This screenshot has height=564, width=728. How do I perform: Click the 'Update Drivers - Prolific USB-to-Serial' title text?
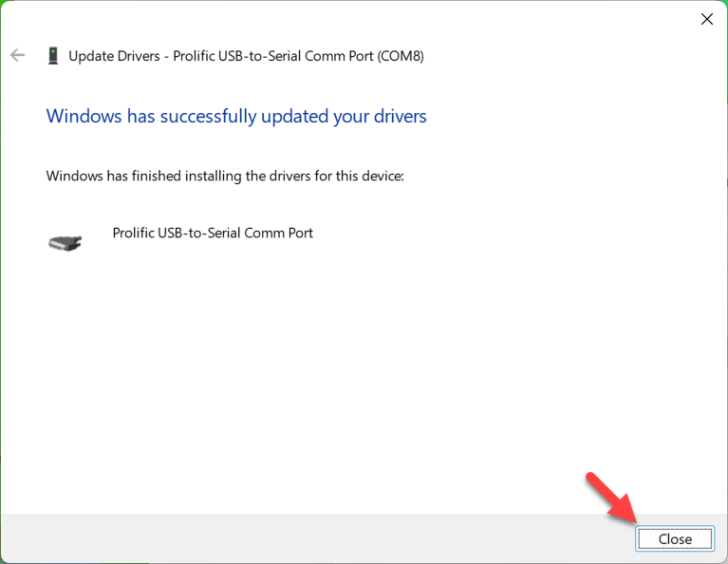(x=246, y=56)
